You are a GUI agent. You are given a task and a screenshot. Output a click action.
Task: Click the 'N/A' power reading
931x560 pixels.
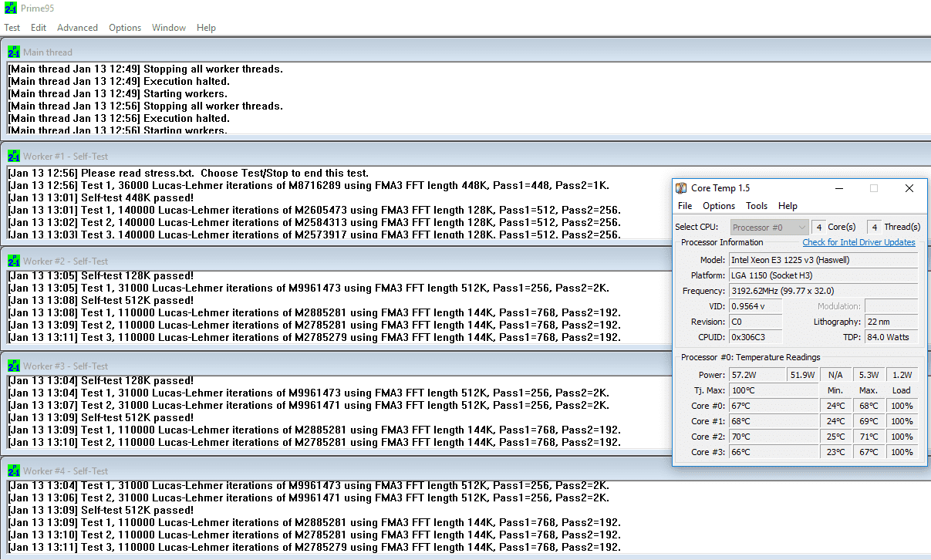click(835, 375)
